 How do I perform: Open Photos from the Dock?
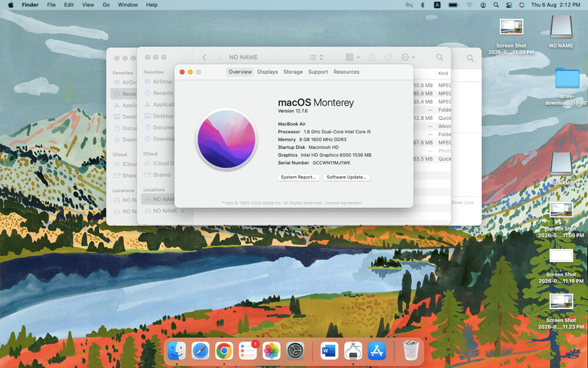click(x=272, y=351)
